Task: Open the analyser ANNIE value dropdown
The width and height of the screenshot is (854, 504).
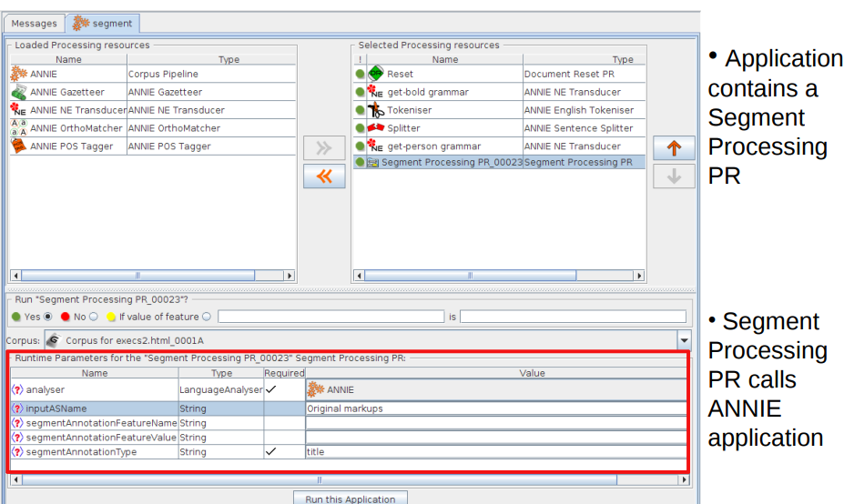Action: point(496,389)
